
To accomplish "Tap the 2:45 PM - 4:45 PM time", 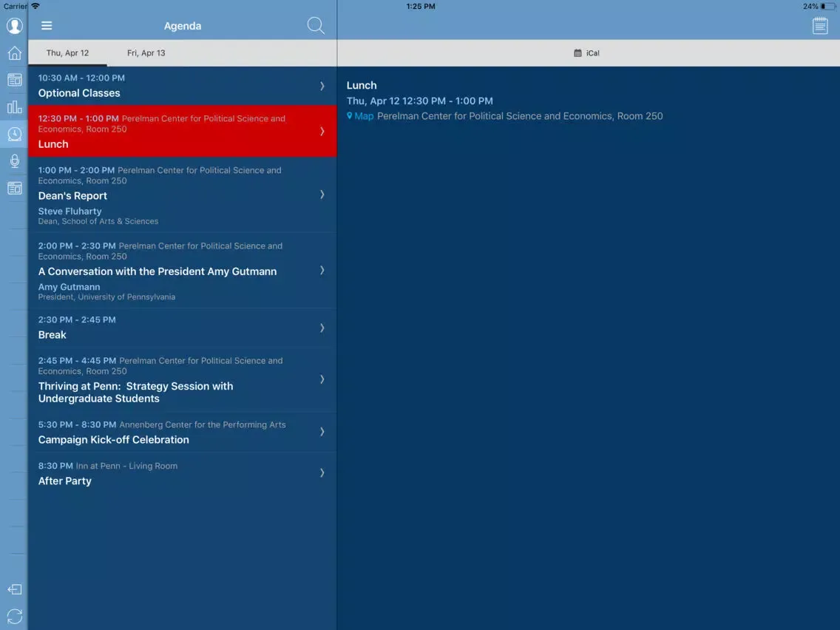I will [77, 361].
